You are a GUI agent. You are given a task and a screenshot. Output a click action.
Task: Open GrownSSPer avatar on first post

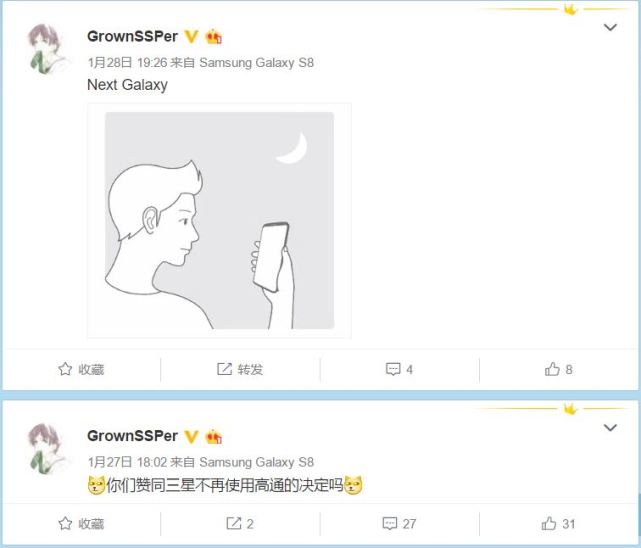(x=47, y=49)
